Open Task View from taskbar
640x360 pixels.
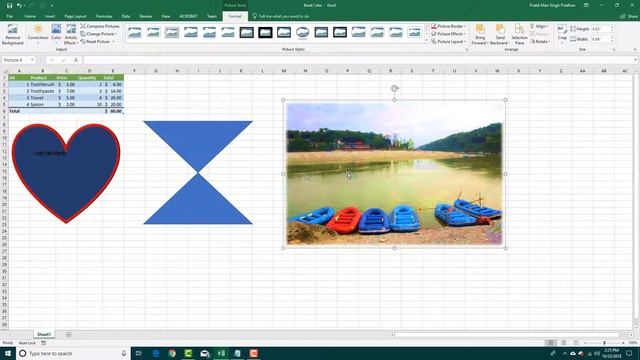(139, 353)
